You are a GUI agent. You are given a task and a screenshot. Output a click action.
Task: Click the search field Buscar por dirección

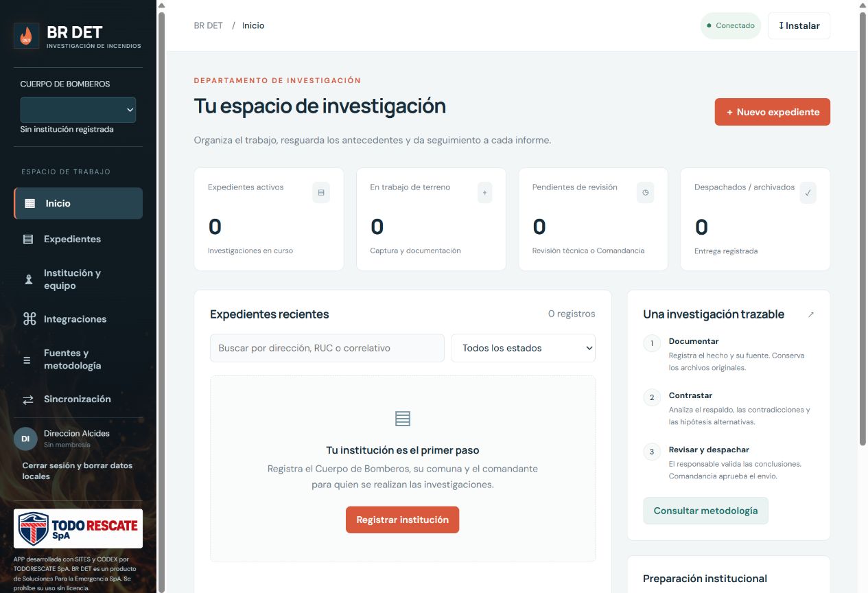[327, 348]
